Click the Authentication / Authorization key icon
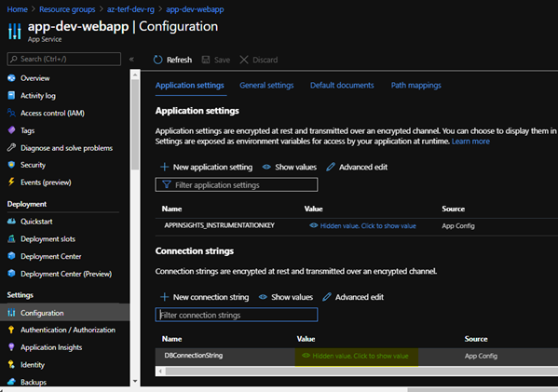Image resolution: width=558 pixels, height=392 pixels. click(x=11, y=330)
